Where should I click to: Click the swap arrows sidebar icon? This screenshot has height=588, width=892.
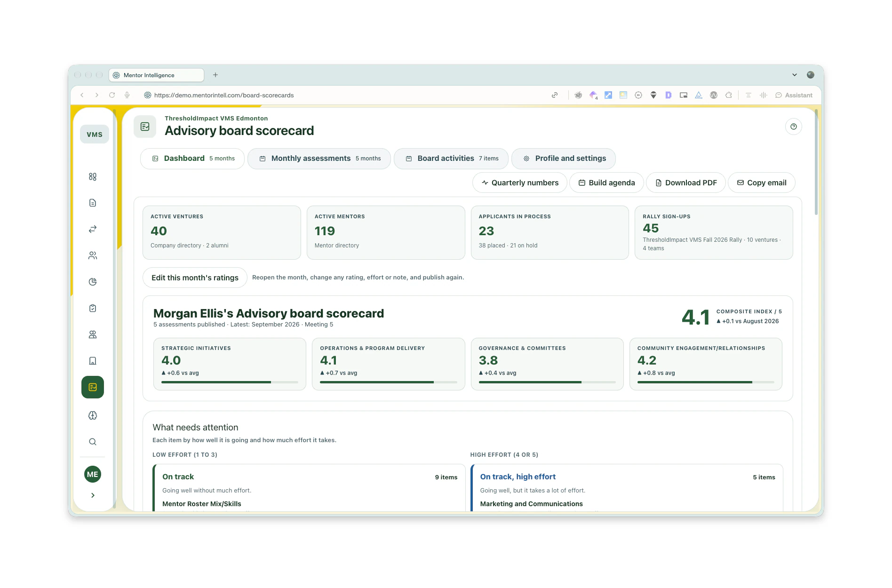click(x=93, y=229)
